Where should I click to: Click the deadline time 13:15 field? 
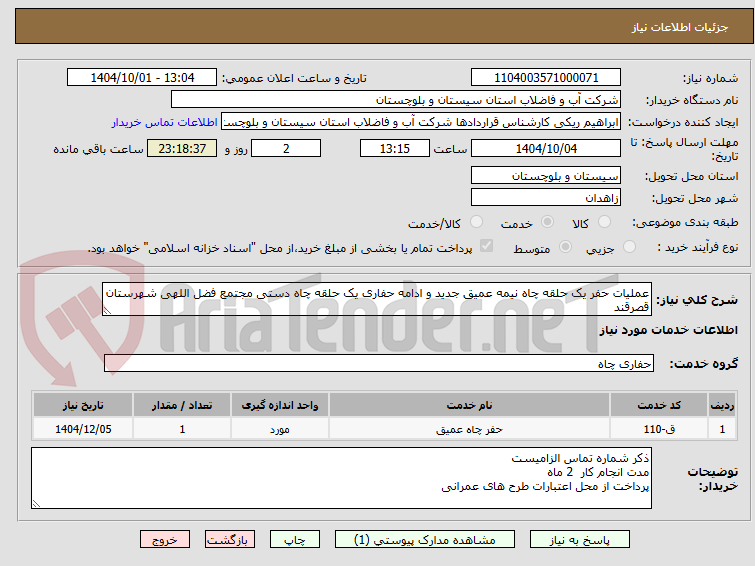pos(394,148)
